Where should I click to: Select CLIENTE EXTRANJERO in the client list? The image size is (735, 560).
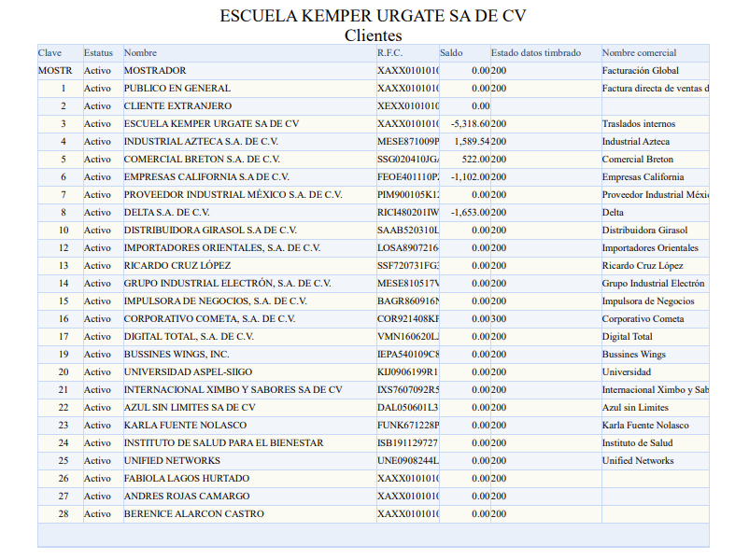click(x=177, y=106)
